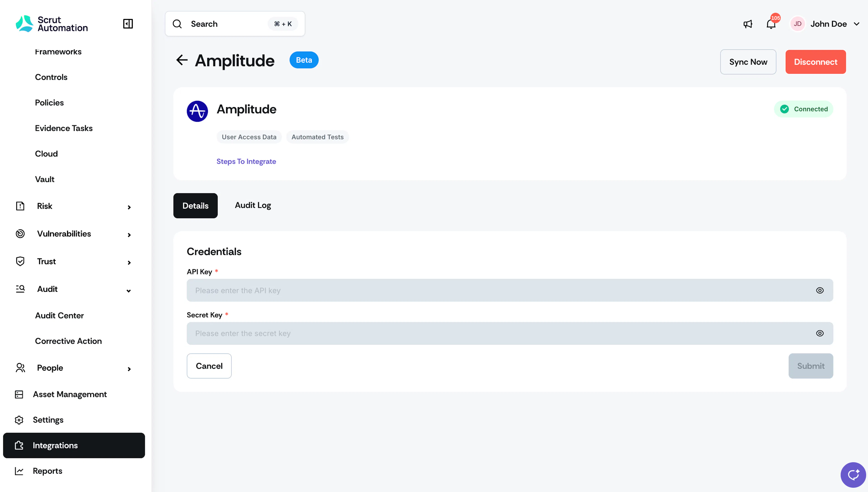Image resolution: width=868 pixels, height=492 pixels.
Task: Collapse the Audit section
Action: click(x=74, y=289)
